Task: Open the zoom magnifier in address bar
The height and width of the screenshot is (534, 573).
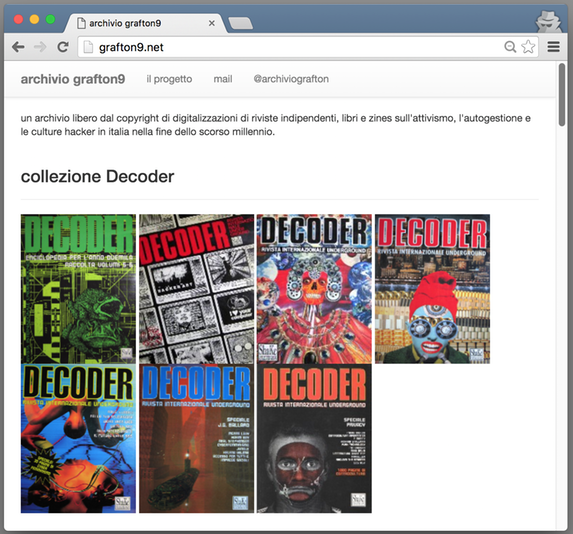Action: [510, 47]
